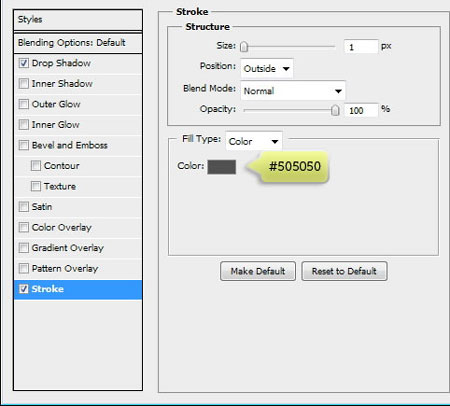The width and height of the screenshot is (450, 406).
Task: Select the Pattern Overlay label
Action: tap(65, 269)
